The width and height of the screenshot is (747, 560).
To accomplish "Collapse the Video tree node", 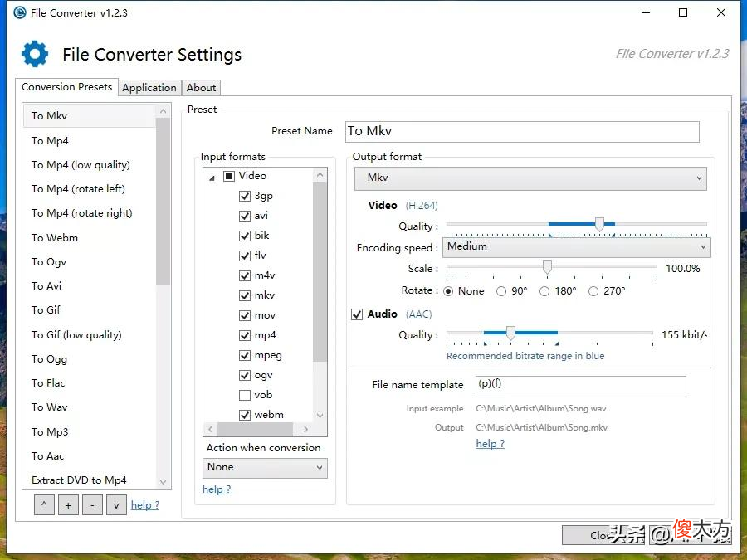I will pyautogui.click(x=212, y=178).
